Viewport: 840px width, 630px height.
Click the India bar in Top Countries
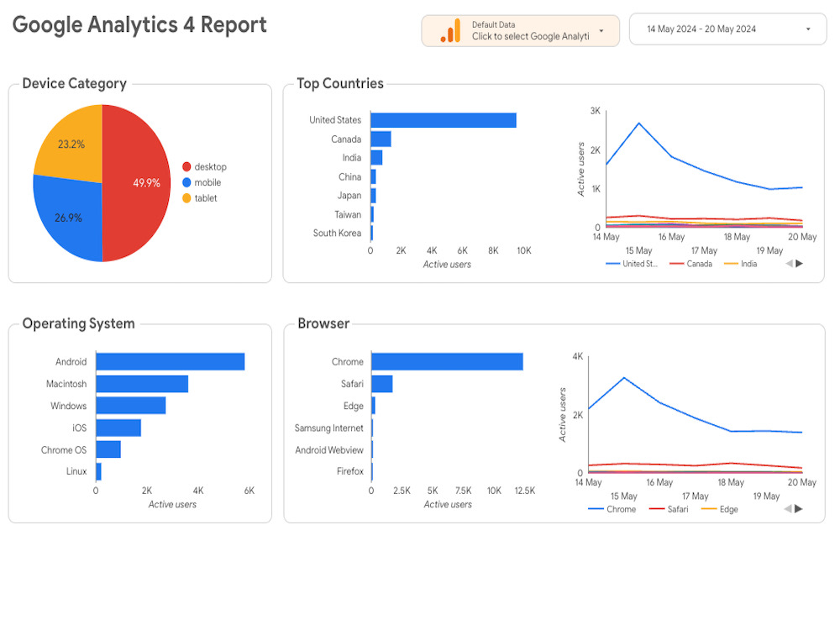tap(376, 158)
